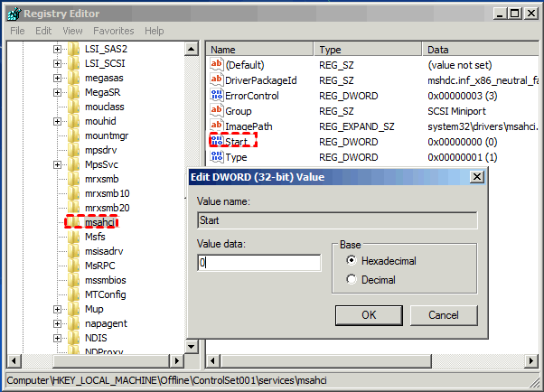
Task: Select the Start value entry
Action: pyautogui.click(x=236, y=142)
